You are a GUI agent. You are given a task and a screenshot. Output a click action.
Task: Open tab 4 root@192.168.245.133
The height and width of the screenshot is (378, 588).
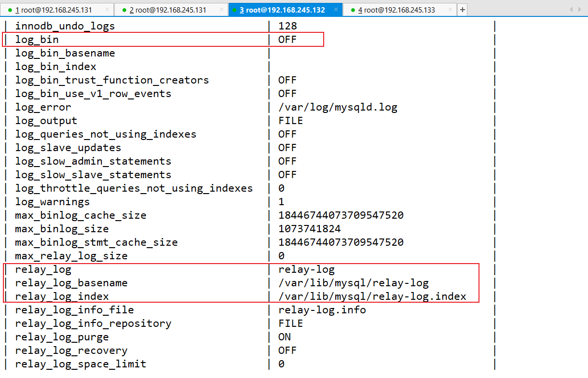coord(399,10)
